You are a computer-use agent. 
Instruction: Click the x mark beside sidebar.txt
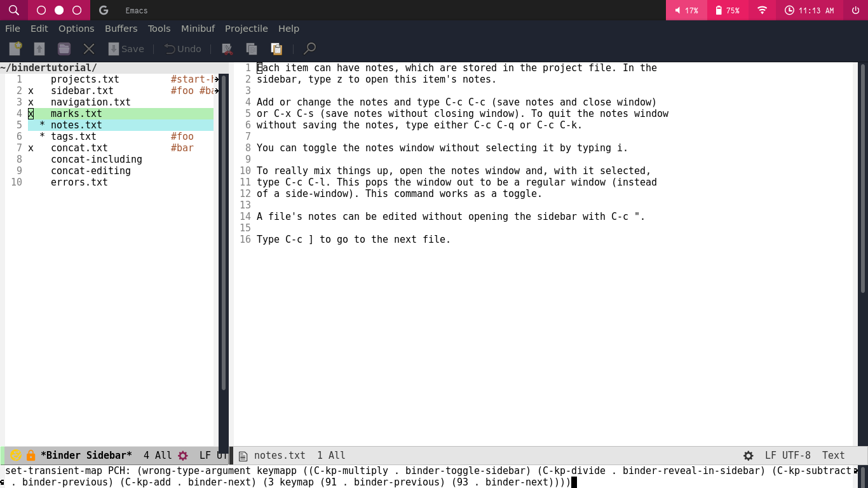31,91
